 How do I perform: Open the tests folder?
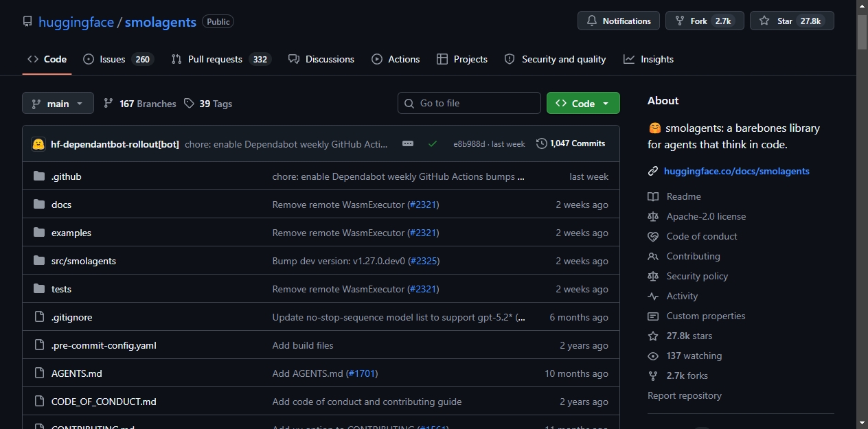point(61,289)
